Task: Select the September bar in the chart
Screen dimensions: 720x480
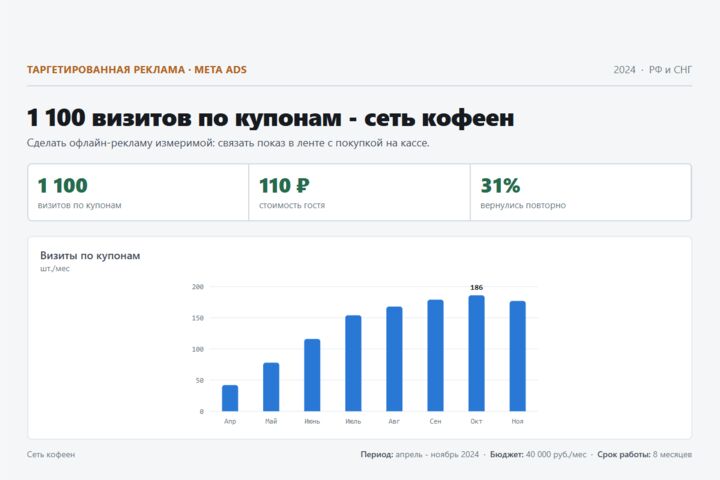Action: tap(435, 356)
